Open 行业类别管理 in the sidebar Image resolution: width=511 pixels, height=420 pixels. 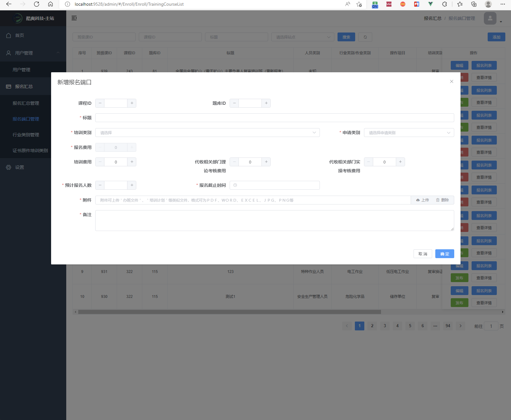coord(26,135)
